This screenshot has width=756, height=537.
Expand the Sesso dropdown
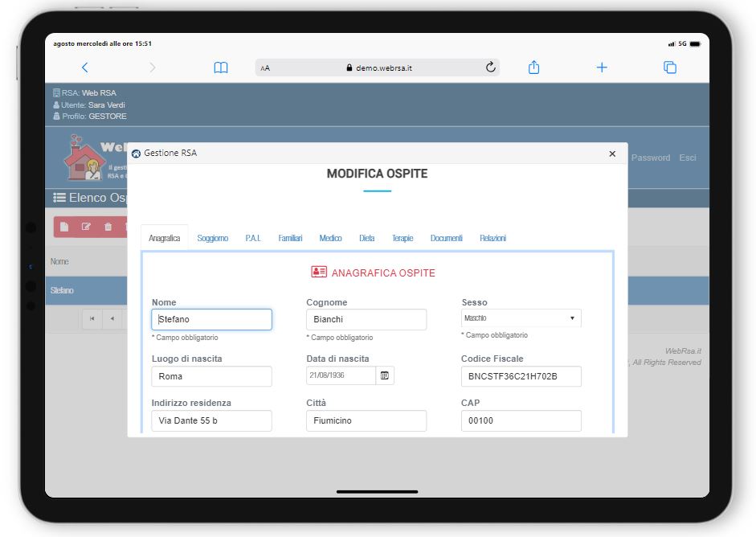click(x=521, y=318)
